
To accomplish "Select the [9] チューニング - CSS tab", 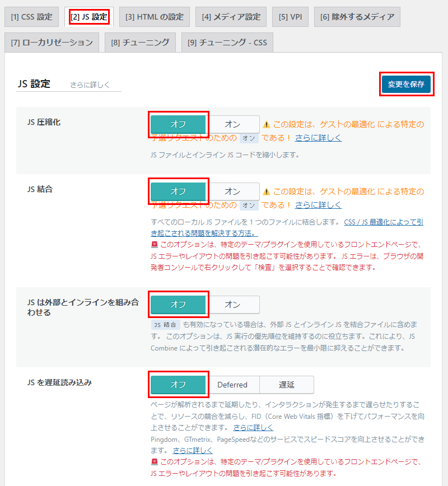I will 227,43.
